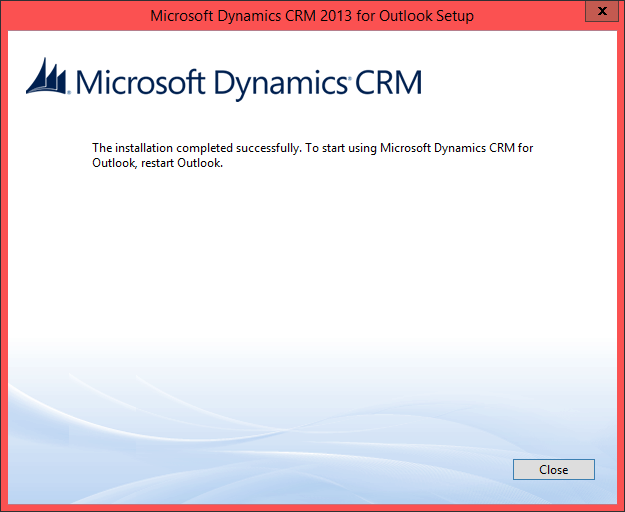The height and width of the screenshot is (512, 625).
Task: Close the setup window using the title bar X
Action: click(x=598, y=12)
